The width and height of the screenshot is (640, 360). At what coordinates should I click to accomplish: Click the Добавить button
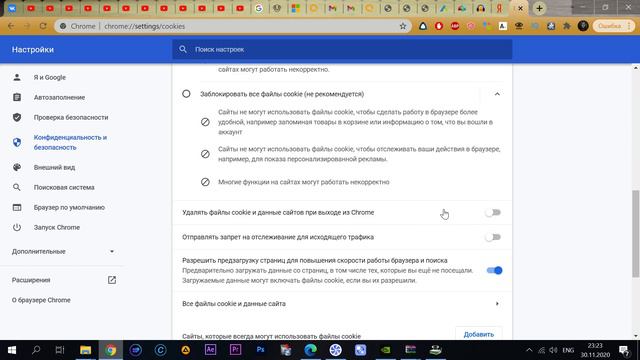479,334
